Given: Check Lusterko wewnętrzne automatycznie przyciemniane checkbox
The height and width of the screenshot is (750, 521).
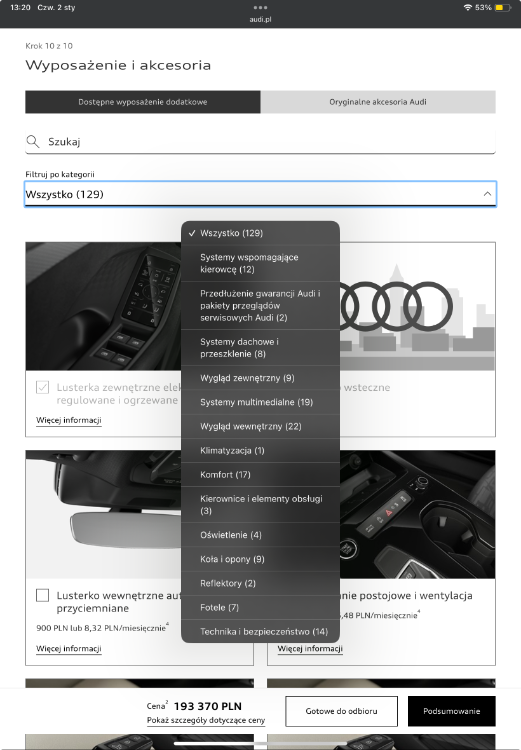Looking at the screenshot, I should 43,595.
